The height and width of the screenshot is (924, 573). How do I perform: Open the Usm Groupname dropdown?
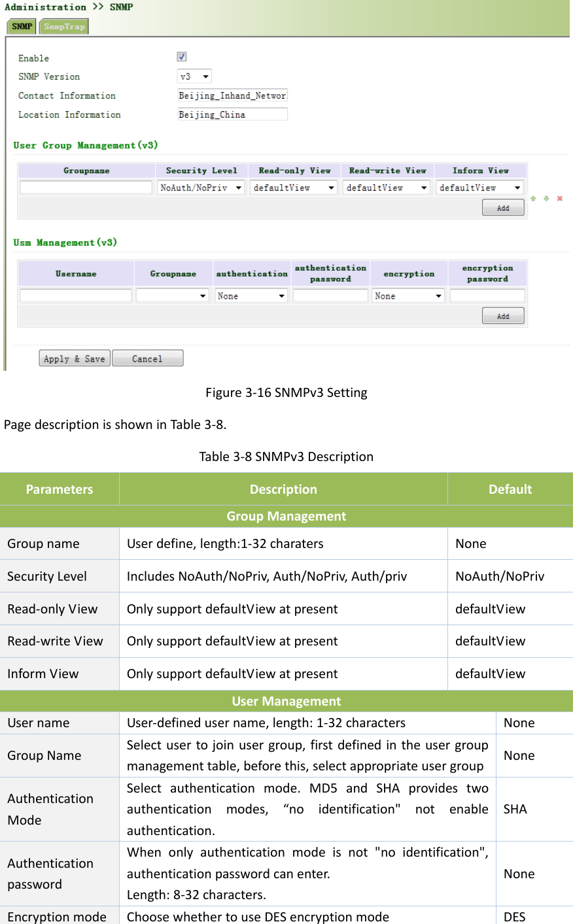(173, 296)
